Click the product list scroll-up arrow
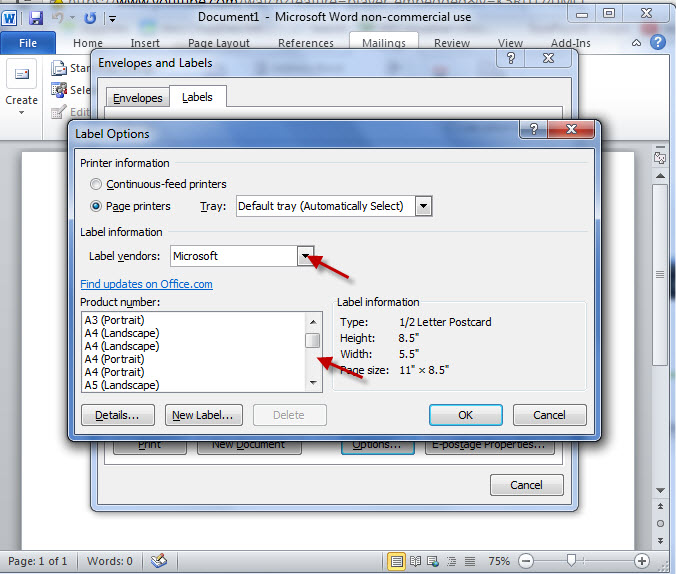676x574 pixels. click(313, 322)
